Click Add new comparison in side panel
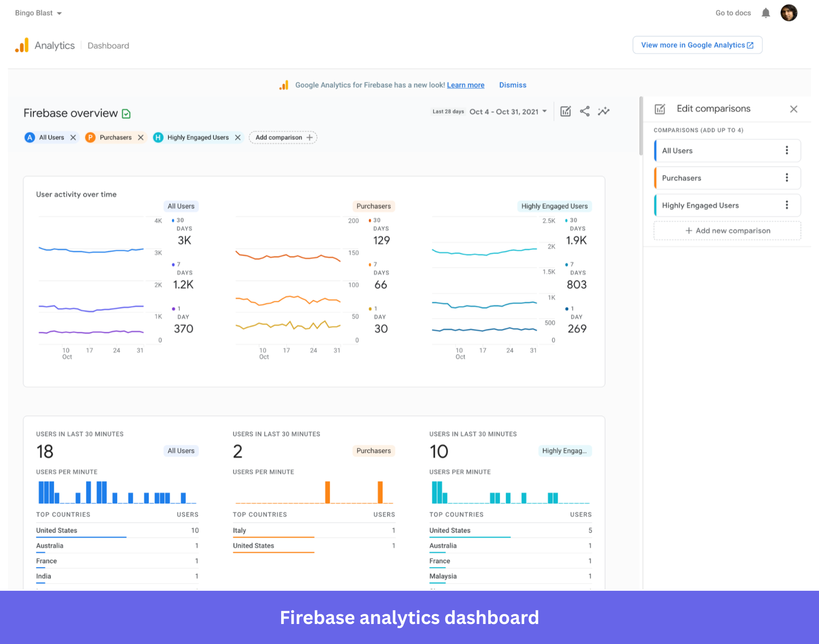 tap(727, 231)
